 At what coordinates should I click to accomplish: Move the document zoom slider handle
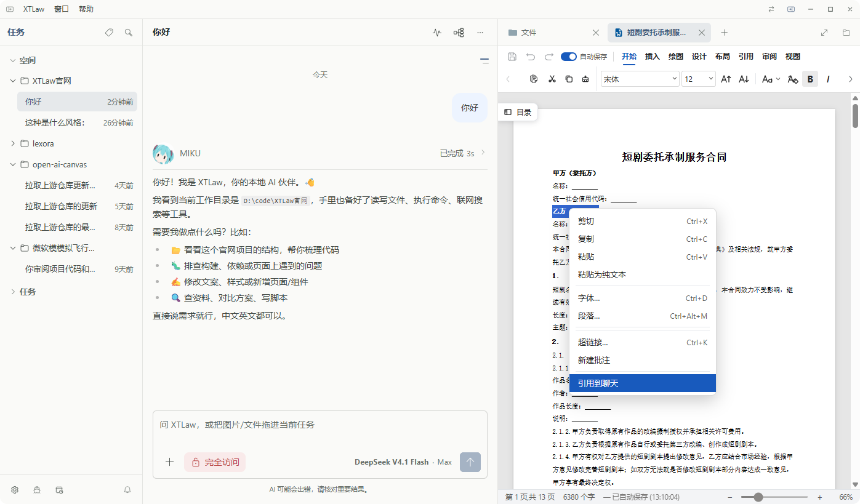758,497
